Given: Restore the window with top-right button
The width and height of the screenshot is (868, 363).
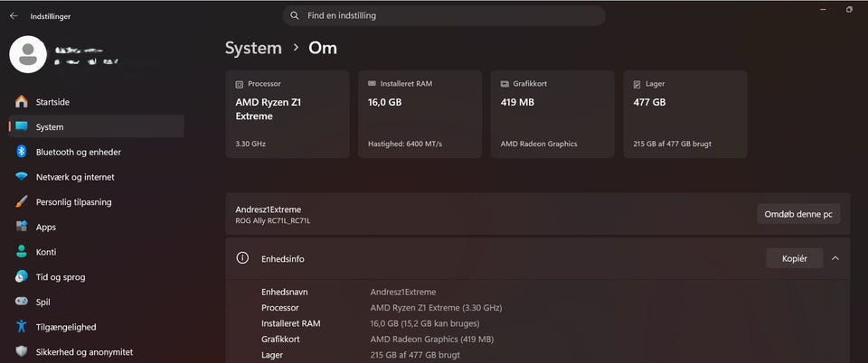Looking at the screenshot, I should (849, 9).
